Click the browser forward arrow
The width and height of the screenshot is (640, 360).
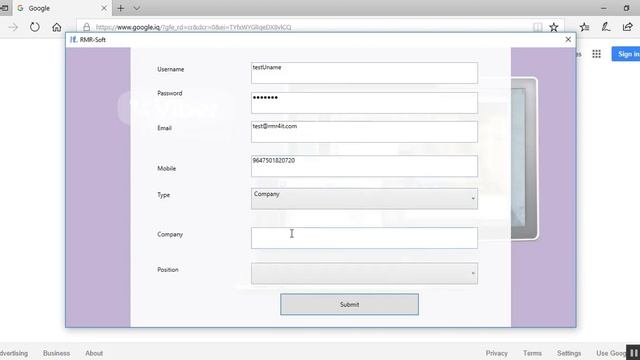coord(13,27)
